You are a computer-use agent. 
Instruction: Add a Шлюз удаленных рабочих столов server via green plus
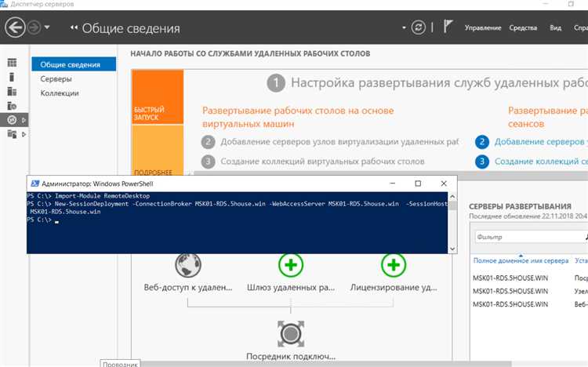[x=291, y=265]
